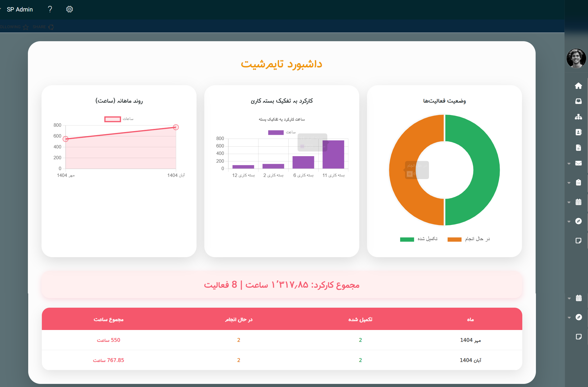The height and width of the screenshot is (387, 588).
Task: Open the settings gear in the top bar
Action: [69, 9]
